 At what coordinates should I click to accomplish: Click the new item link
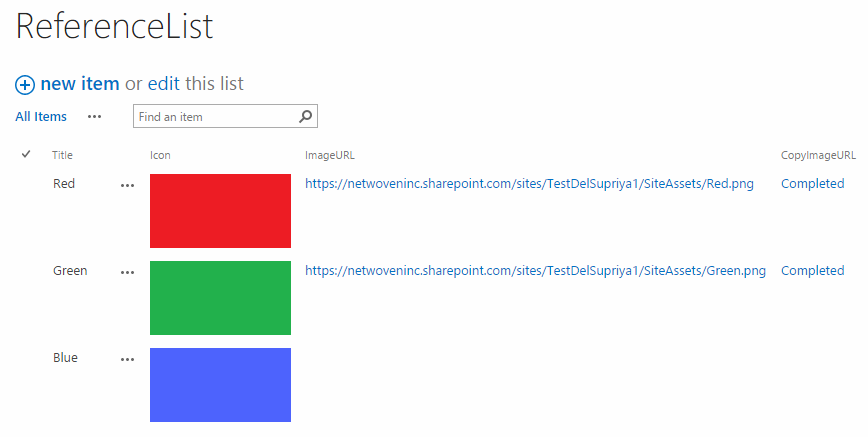tap(80, 84)
